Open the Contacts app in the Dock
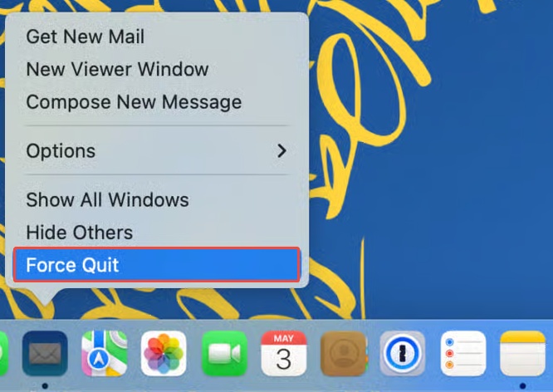 point(344,354)
